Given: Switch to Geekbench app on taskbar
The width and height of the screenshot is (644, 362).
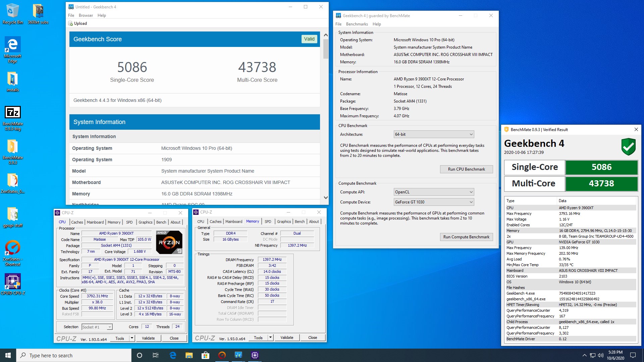Looking at the screenshot, I should coord(238,355).
